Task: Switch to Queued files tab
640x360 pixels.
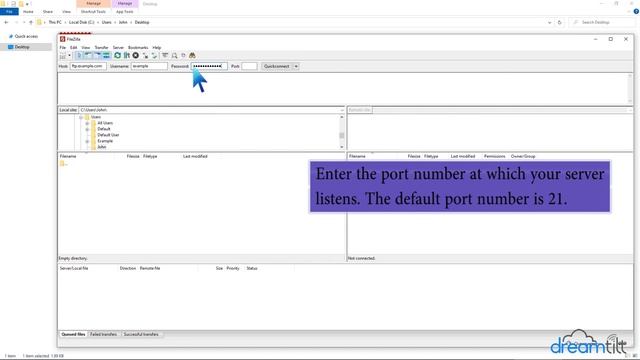Action: click(73, 334)
